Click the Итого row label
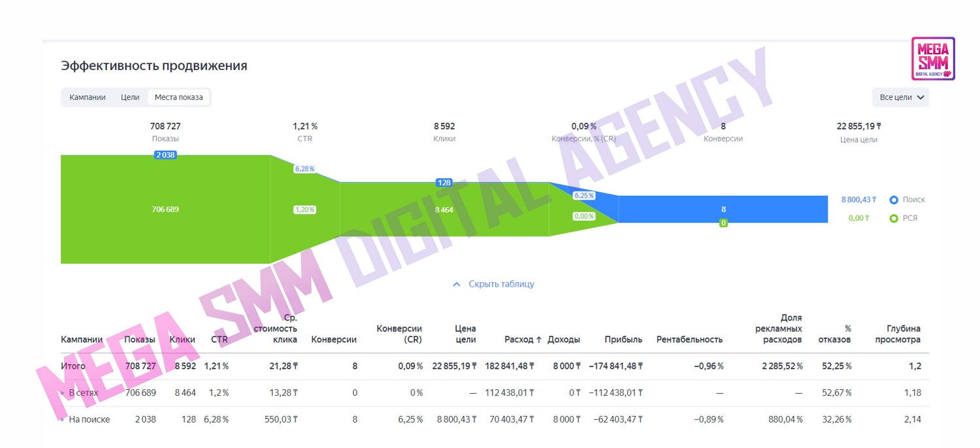 coord(73,366)
